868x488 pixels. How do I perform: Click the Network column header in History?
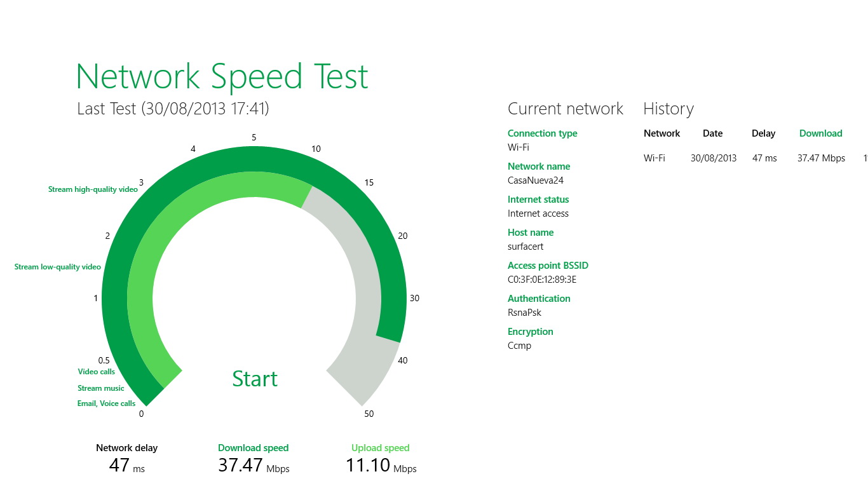(661, 133)
